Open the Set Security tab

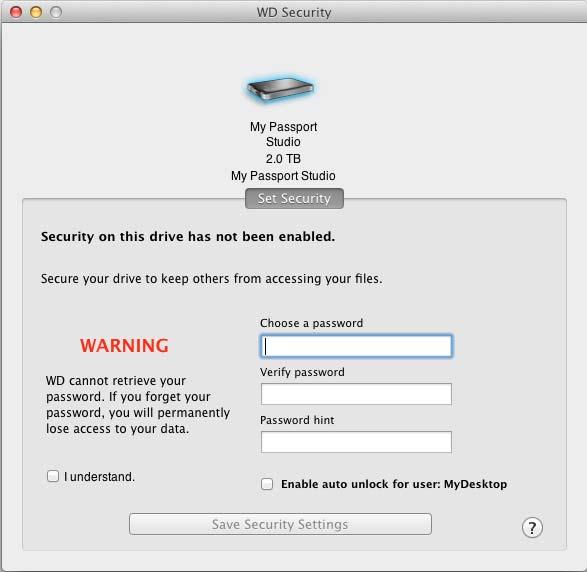click(294, 198)
